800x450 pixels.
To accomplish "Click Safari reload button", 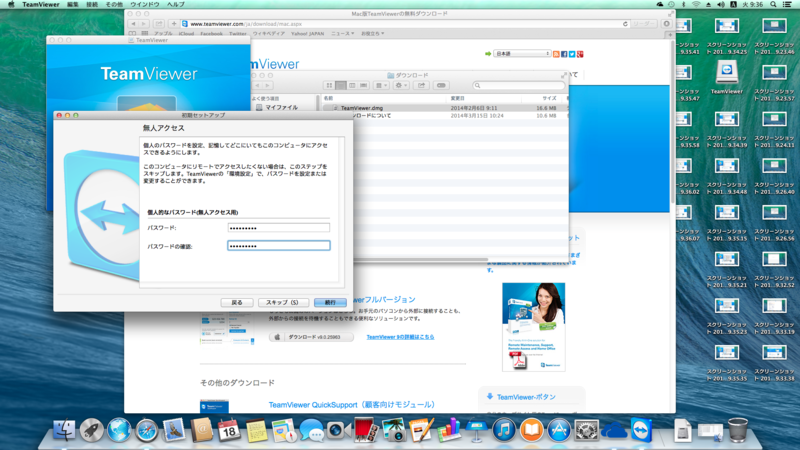I will pos(625,24).
